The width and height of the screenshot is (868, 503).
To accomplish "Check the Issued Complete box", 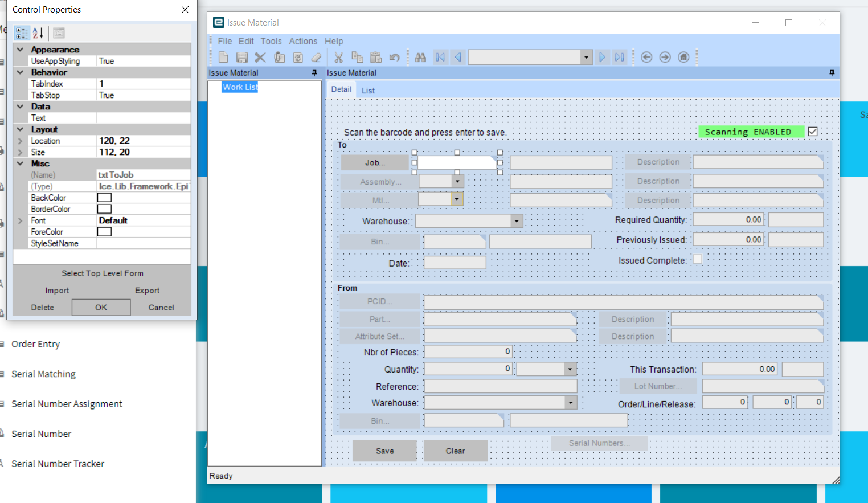I will [697, 259].
